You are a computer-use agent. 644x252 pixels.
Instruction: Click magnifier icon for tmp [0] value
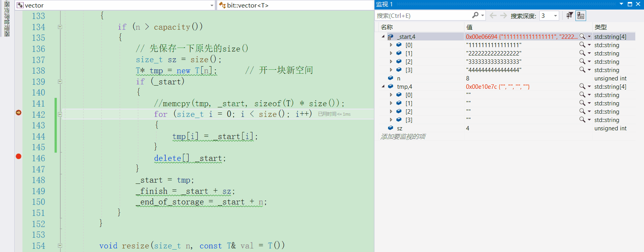pyautogui.click(x=582, y=95)
